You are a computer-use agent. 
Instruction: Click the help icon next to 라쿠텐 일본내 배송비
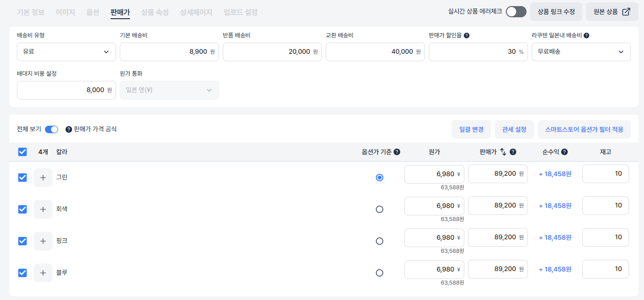pyautogui.click(x=587, y=36)
